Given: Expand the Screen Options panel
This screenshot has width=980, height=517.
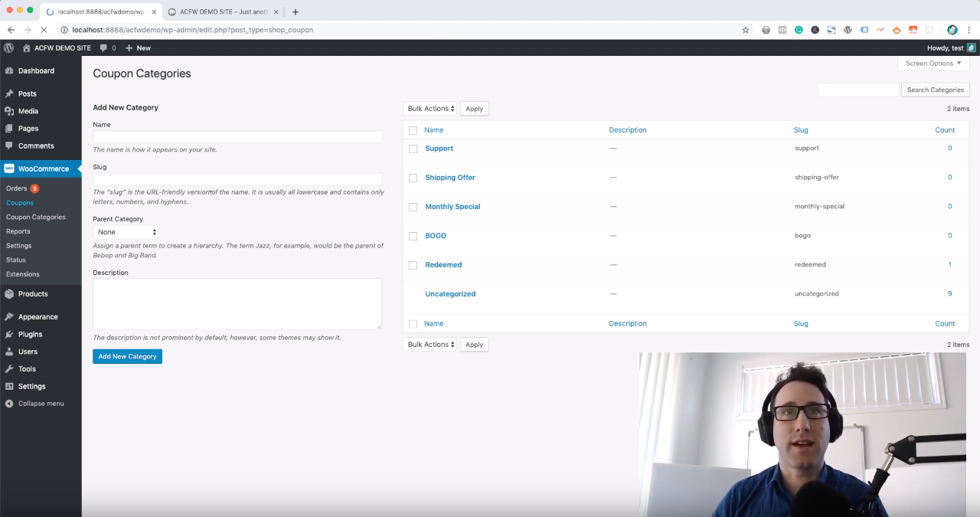Looking at the screenshot, I should (932, 64).
